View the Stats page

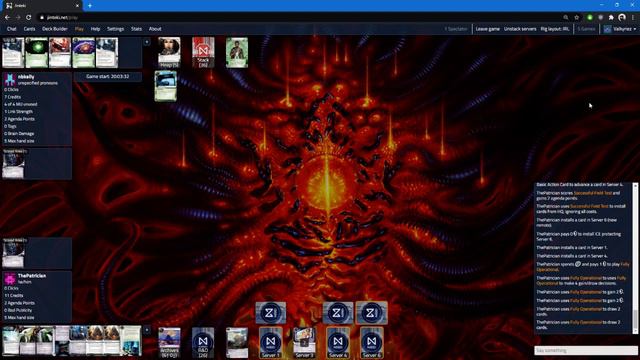pyautogui.click(x=136, y=29)
